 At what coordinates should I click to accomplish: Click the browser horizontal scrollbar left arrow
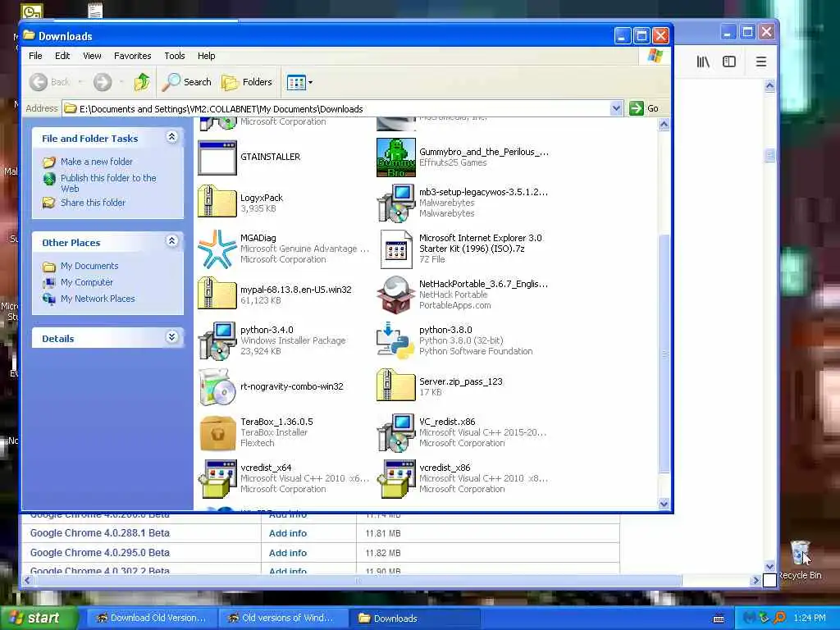27,580
